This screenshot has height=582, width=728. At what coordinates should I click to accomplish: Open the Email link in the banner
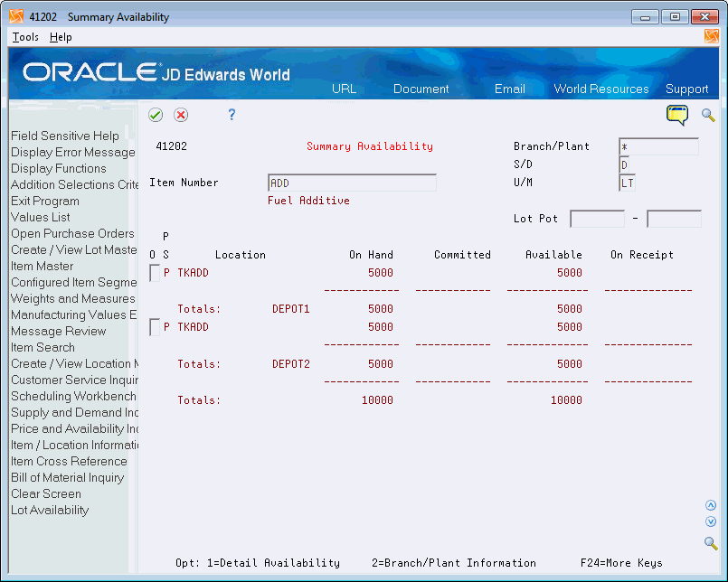click(509, 89)
